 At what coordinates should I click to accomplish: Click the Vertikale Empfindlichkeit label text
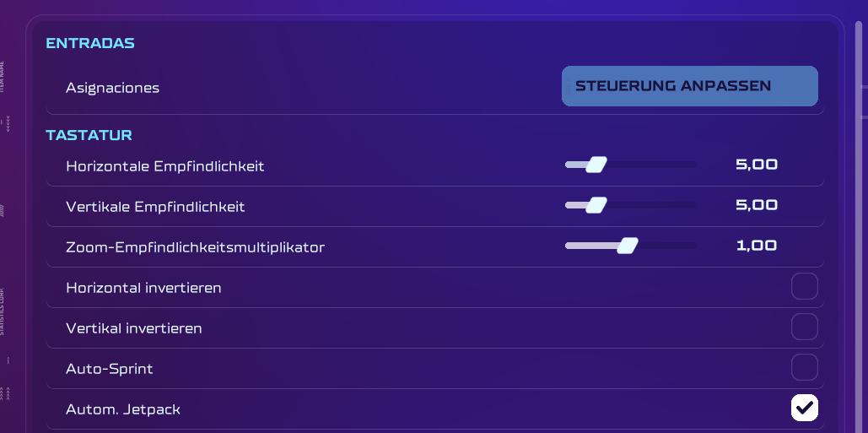point(155,207)
